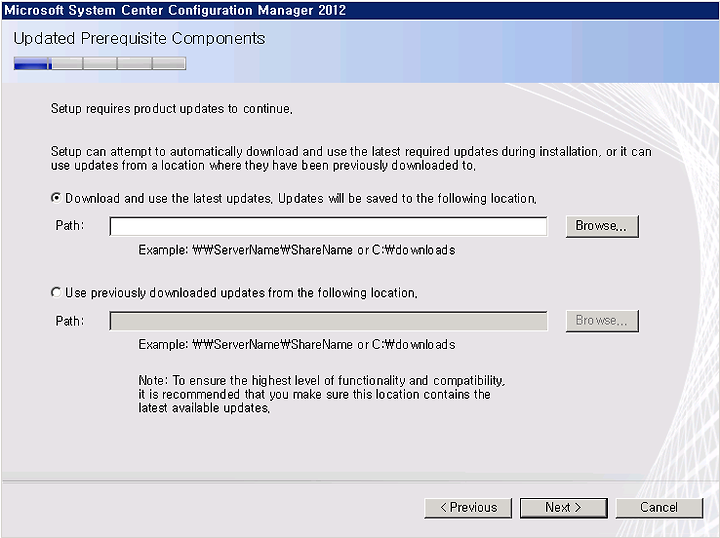720x538 pixels.
Task: Click the 'Path:' label beside the greyed-out field
Action: tap(70, 321)
